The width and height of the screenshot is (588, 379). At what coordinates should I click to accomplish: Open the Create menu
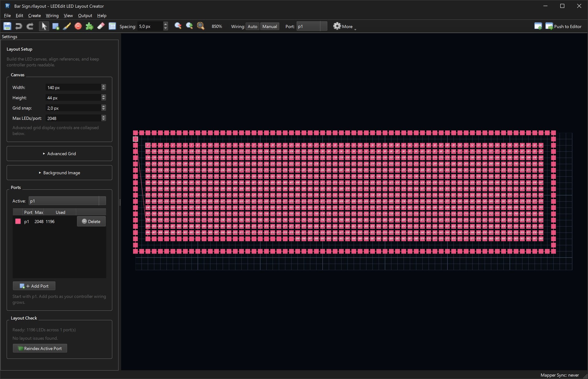34,16
